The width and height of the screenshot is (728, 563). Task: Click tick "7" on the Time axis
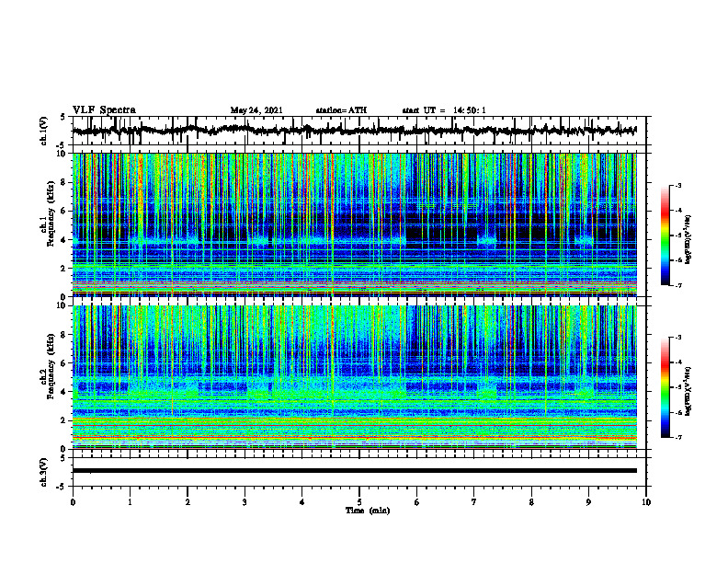[474, 502]
